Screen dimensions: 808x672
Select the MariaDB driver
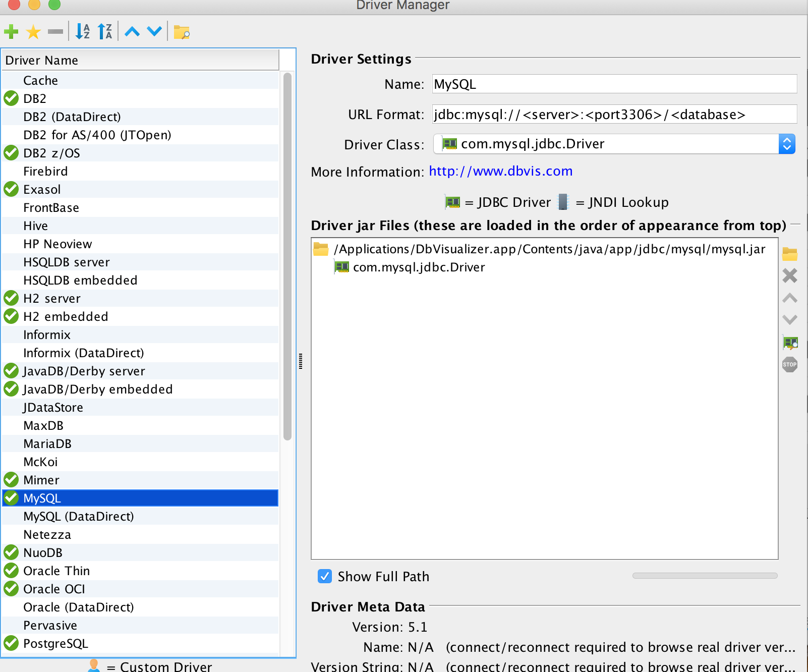click(140, 443)
